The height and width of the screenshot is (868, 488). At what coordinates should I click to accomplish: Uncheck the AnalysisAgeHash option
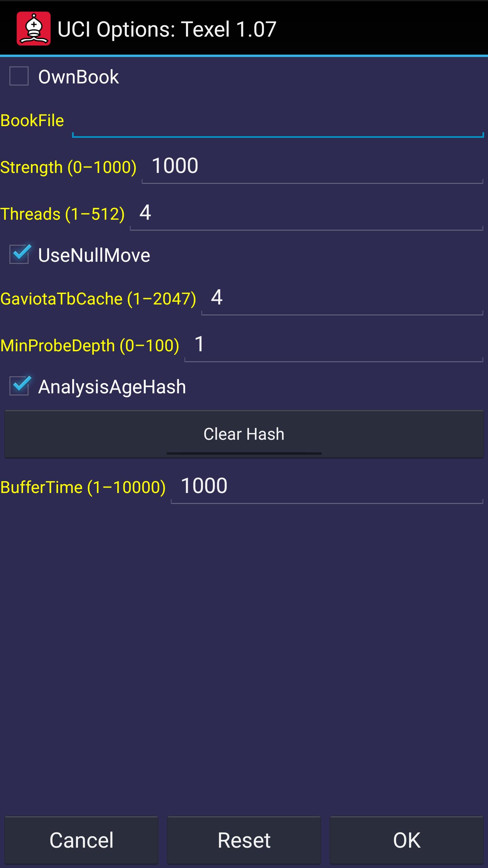tap(19, 387)
